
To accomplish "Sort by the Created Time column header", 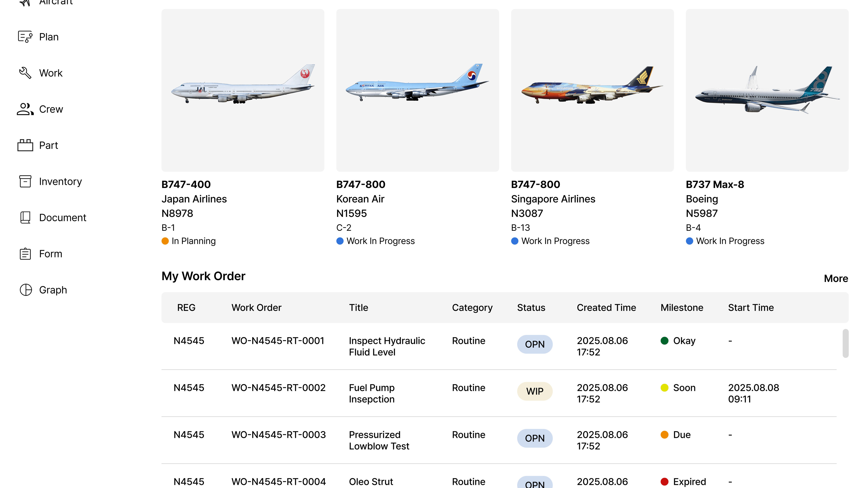I will point(606,307).
